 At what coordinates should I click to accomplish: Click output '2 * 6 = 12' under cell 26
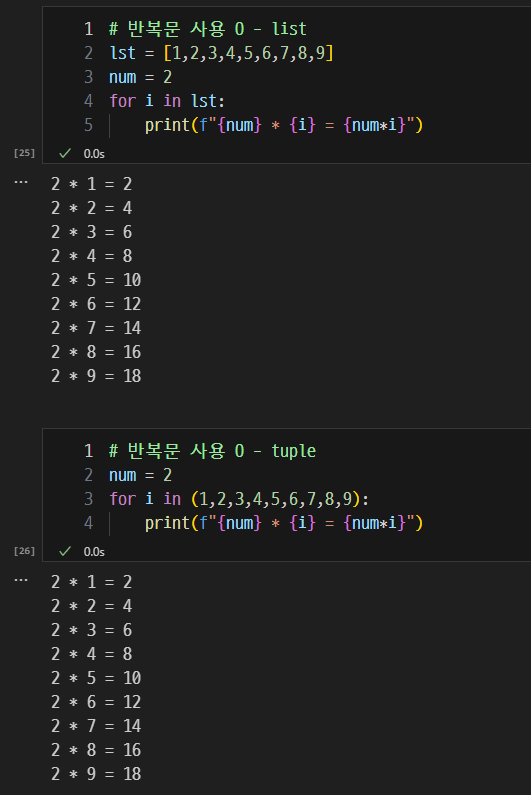tap(96, 702)
